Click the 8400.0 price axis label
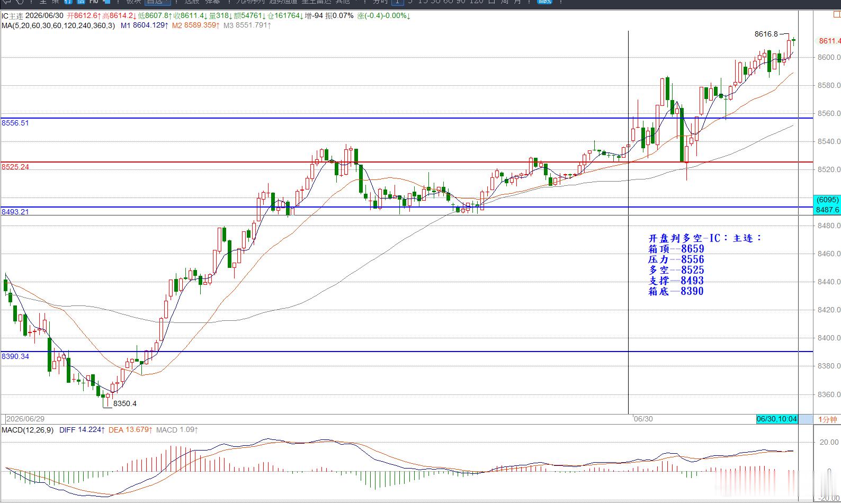Image resolution: width=841 pixels, height=504 pixels. coord(829,338)
